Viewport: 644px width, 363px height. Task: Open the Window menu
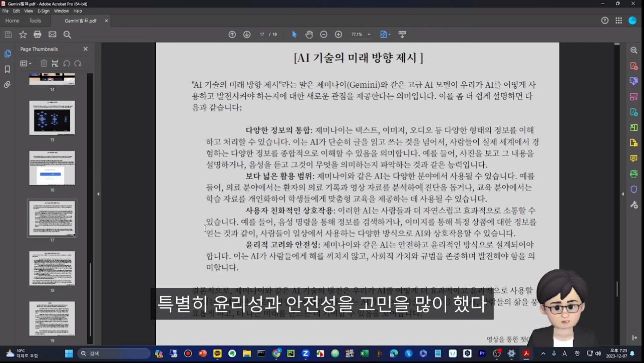(x=62, y=11)
